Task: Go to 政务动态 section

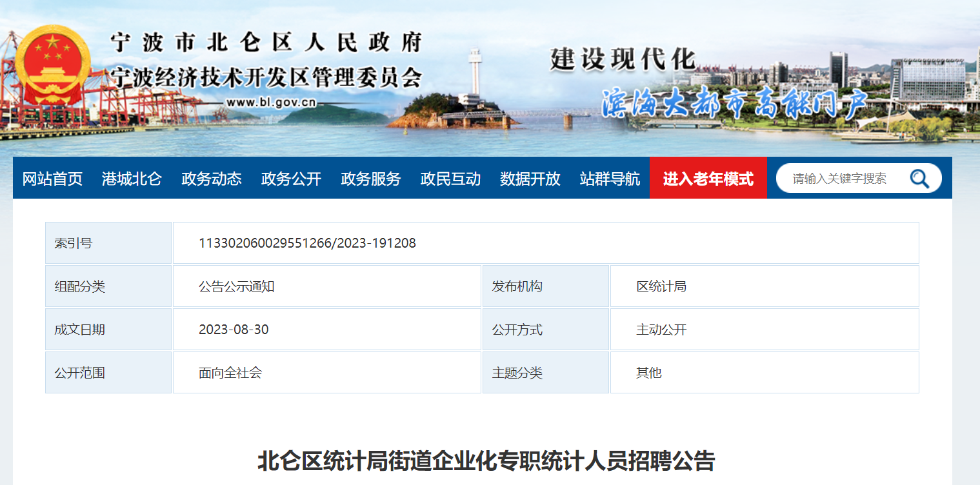Action: [212, 179]
